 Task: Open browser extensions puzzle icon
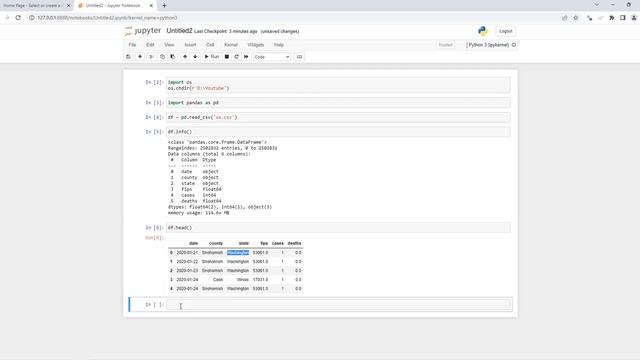click(x=611, y=18)
